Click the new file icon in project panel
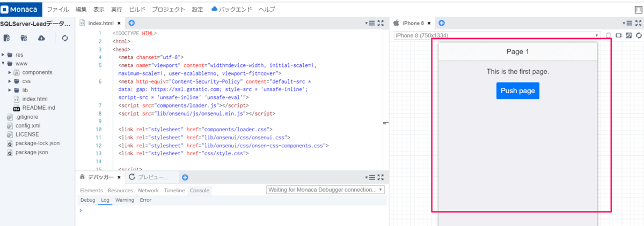 point(7,38)
